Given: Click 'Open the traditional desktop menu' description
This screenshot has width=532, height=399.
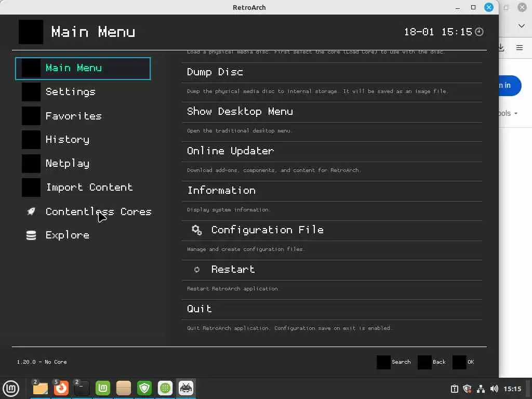Looking at the screenshot, I should tap(239, 130).
